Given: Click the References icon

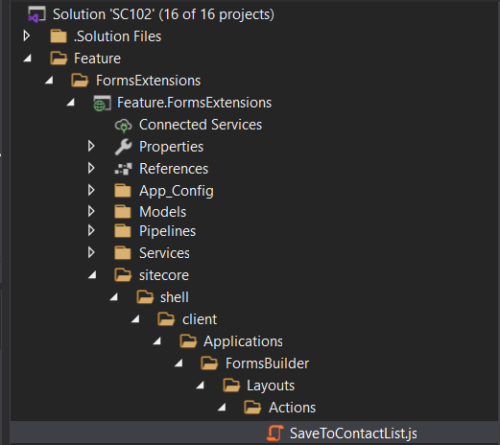Looking at the screenshot, I should [123, 169].
